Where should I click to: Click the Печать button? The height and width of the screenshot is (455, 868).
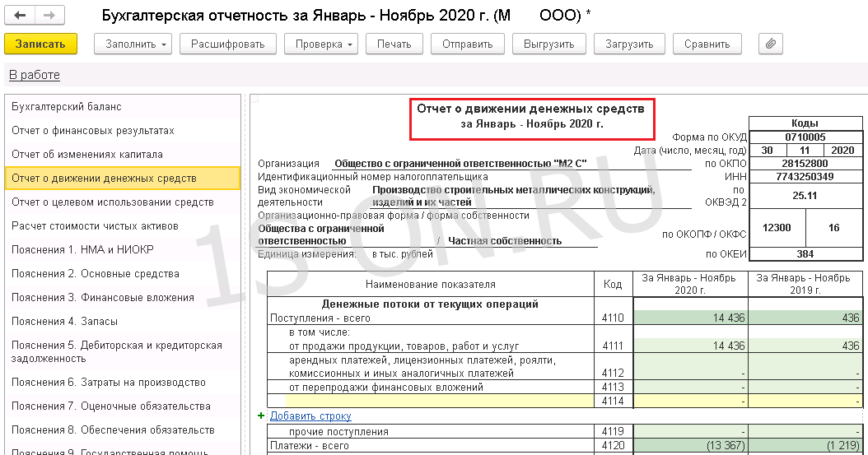pyautogui.click(x=394, y=44)
